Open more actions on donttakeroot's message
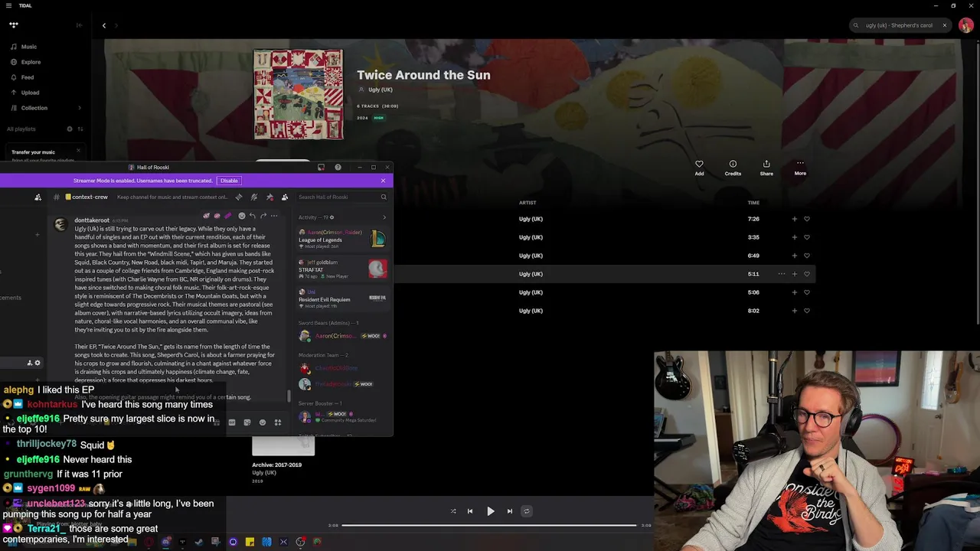The width and height of the screenshot is (980, 551). [274, 216]
